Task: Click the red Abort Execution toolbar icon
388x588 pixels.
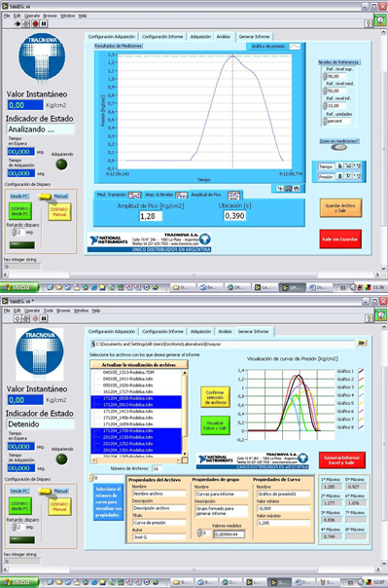Action: 35,23
